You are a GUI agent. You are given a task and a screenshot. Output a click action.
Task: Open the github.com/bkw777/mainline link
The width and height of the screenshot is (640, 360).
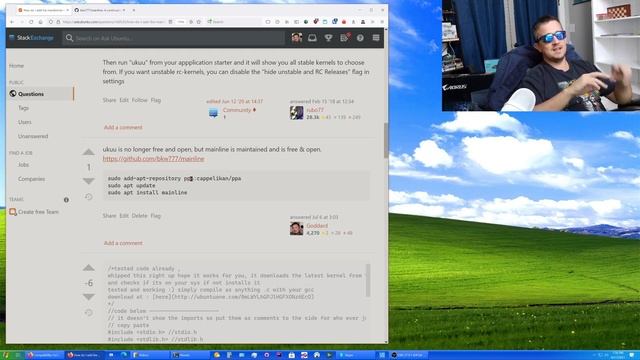(153, 159)
